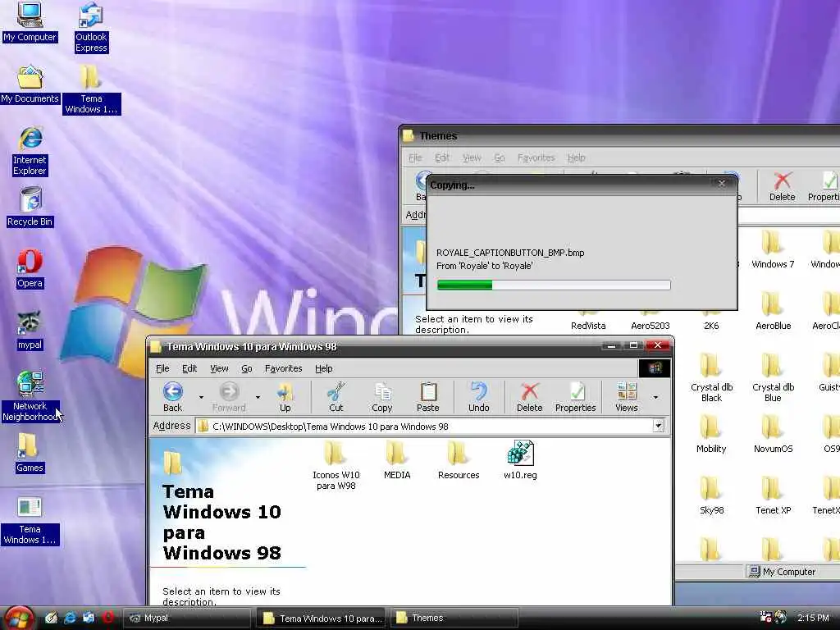
Task: Switch to Themes taskbar button
Action: pyautogui.click(x=454, y=619)
